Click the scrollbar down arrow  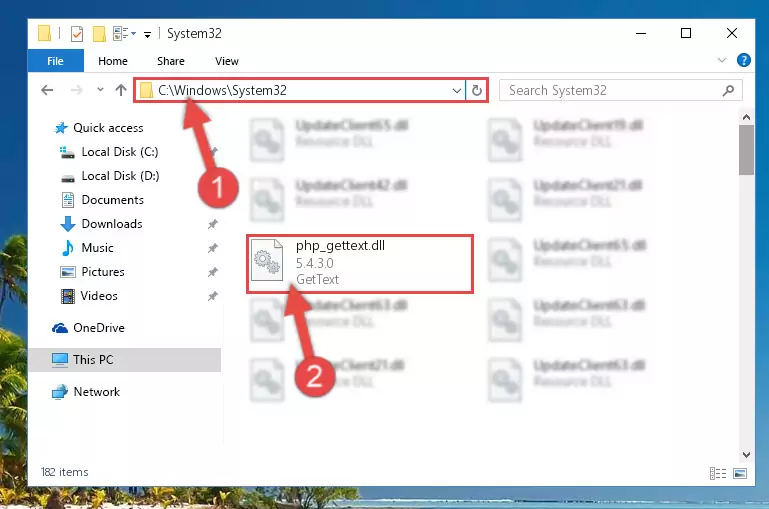point(746,455)
